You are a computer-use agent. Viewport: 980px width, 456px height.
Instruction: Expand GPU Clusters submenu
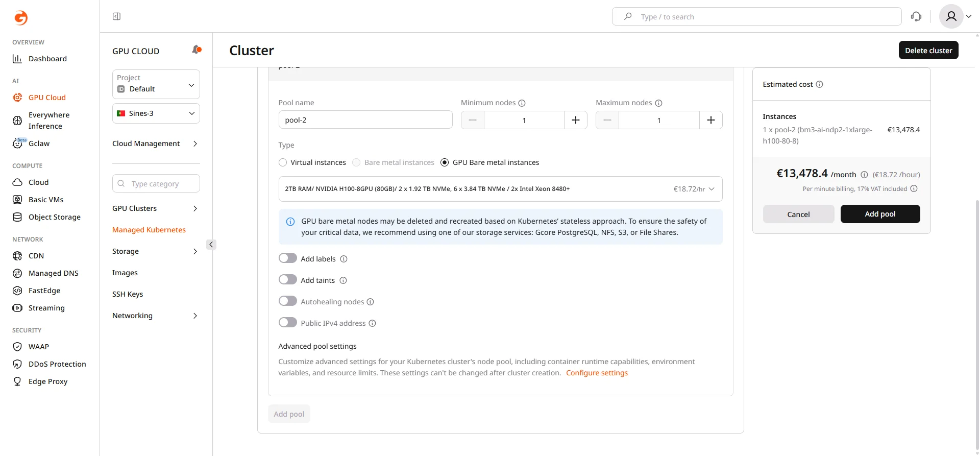[195, 208]
